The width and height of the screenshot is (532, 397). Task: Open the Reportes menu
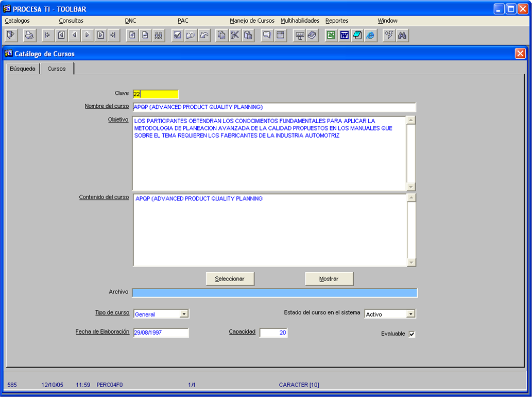pyautogui.click(x=337, y=21)
